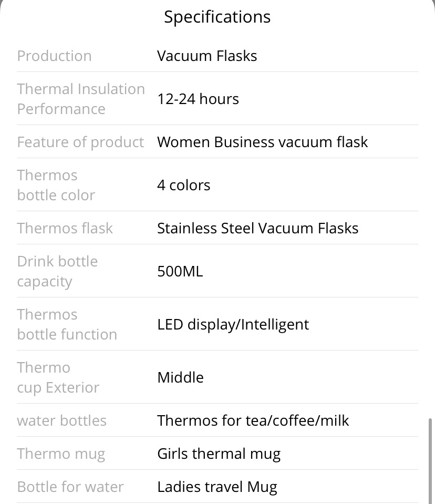Tap the Middle value

(x=180, y=377)
